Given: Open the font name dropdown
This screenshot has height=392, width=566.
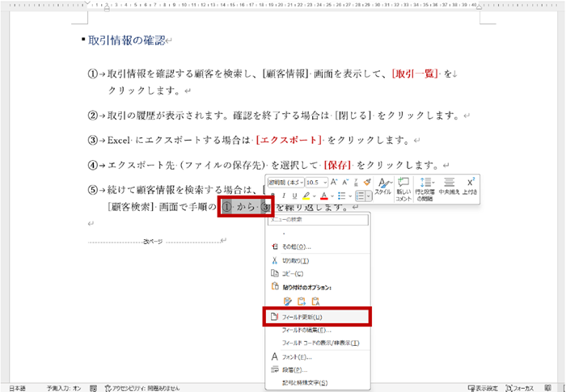Looking at the screenshot, I should click(x=285, y=182).
